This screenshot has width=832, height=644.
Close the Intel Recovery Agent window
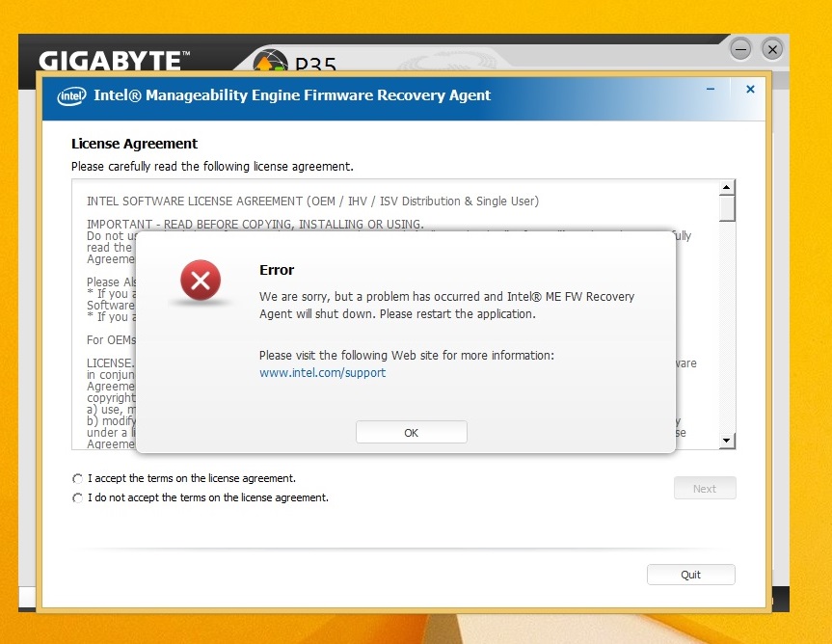pyautogui.click(x=750, y=89)
